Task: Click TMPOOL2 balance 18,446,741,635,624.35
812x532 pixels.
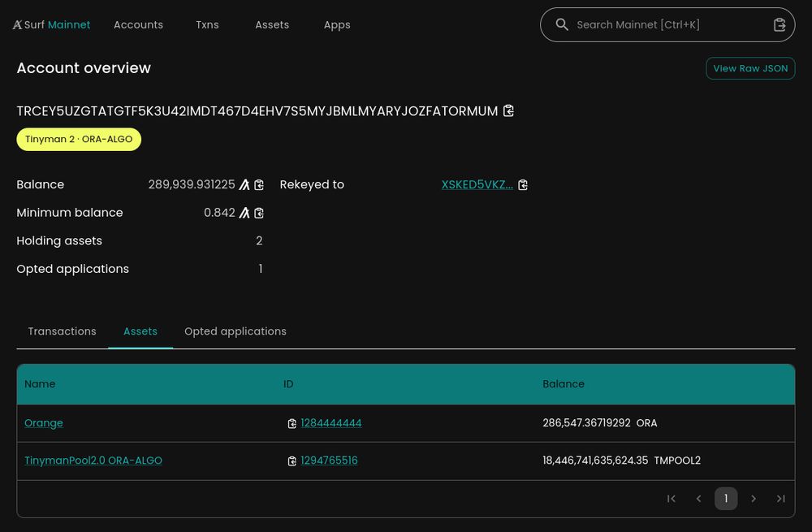Action: pos(621,460)
